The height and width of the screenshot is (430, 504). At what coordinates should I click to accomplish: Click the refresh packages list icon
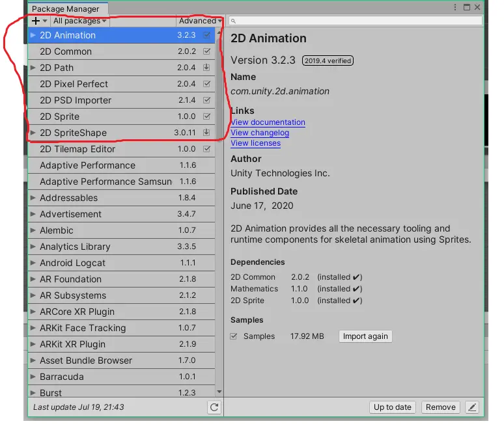pos(214,407)
